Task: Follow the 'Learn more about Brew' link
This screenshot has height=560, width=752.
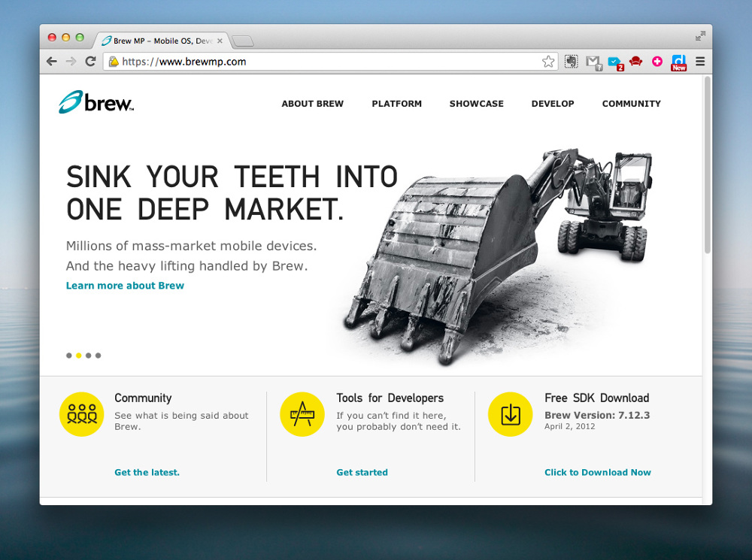Action: (x=125, y=286)
